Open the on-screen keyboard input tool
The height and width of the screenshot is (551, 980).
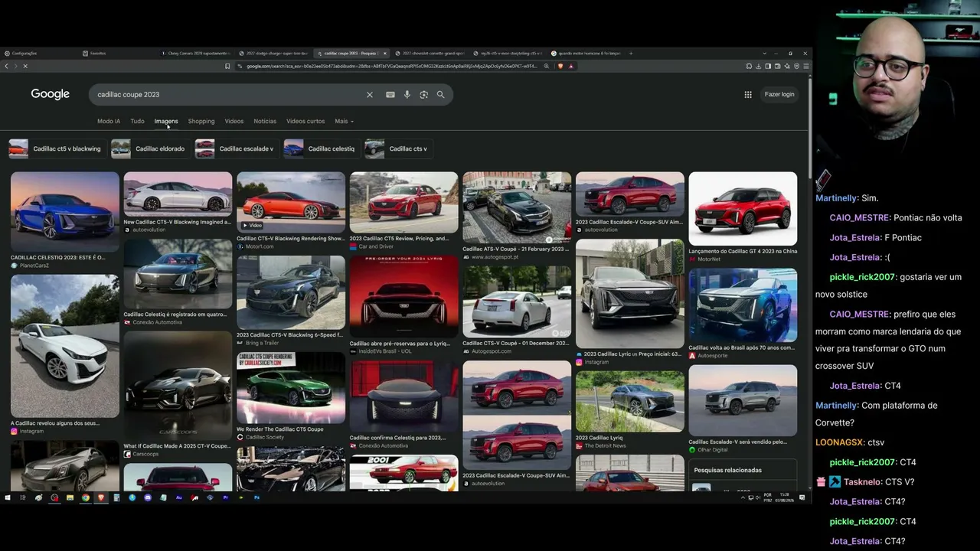click(390, 95)
